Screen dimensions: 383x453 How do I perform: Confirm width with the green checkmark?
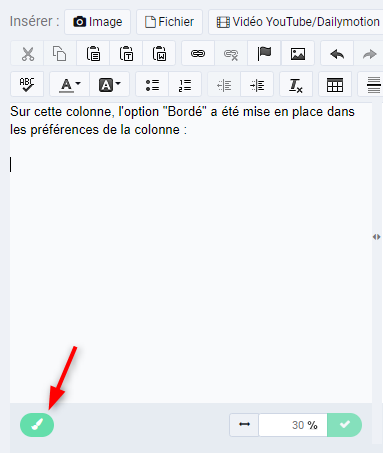pos(345,425)
